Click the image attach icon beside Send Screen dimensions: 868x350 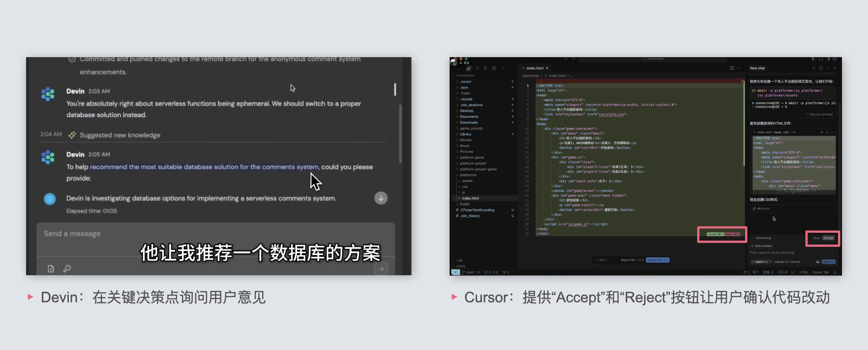pos(818,262)
